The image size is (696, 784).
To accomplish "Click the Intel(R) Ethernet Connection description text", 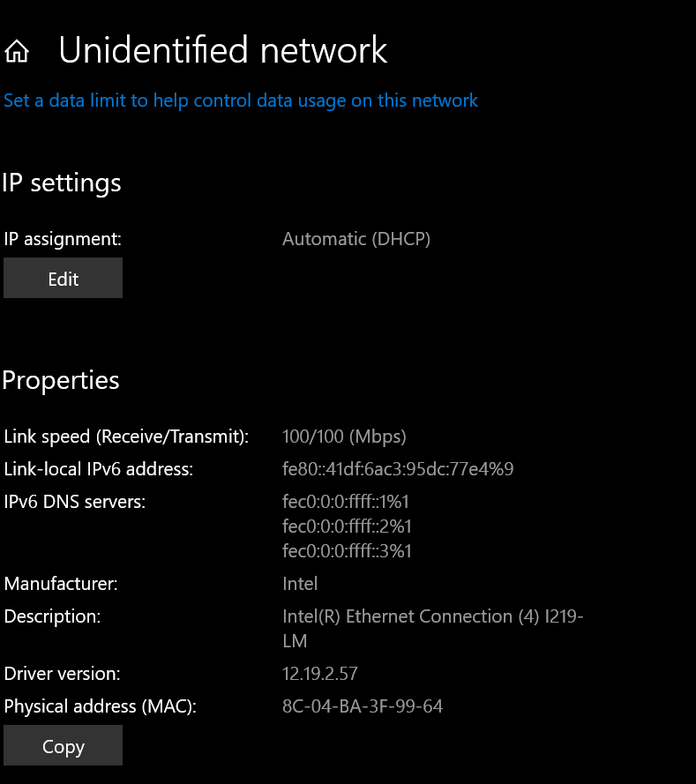I will (x=433, y=629).
